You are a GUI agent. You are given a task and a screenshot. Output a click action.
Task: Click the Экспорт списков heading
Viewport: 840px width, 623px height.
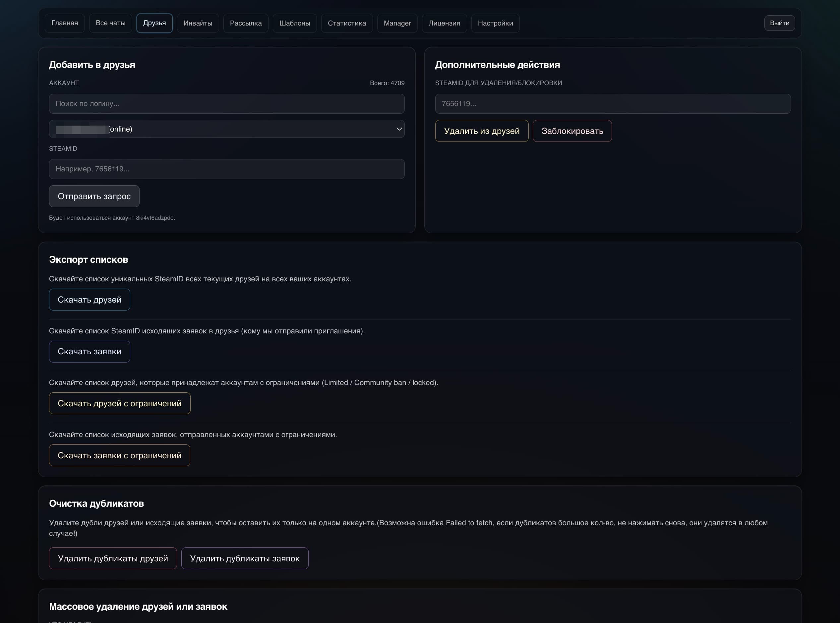pyautogui.click(x=89, y=259)
